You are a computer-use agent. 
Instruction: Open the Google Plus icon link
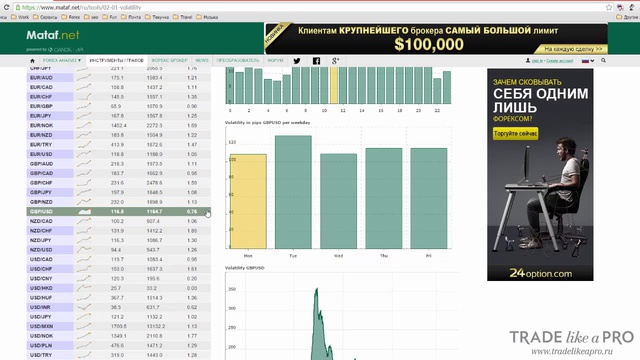click(x=335, y=61)
